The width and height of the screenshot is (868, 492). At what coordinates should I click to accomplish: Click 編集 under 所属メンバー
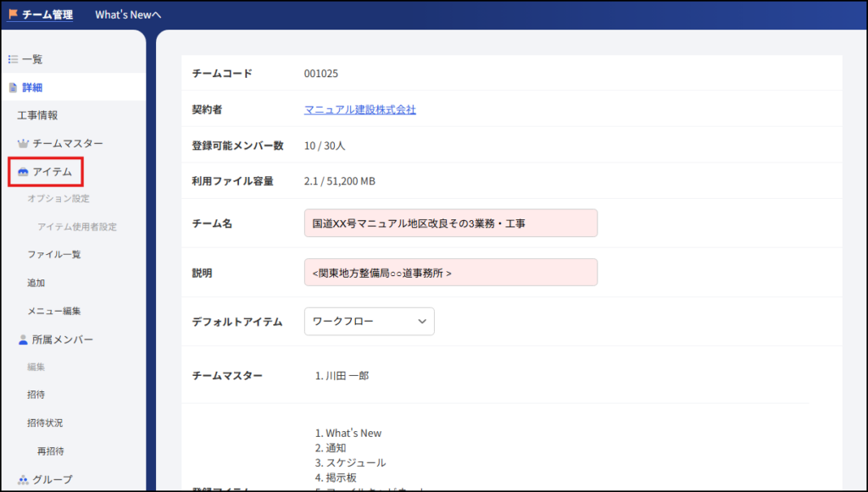point(36,367)
